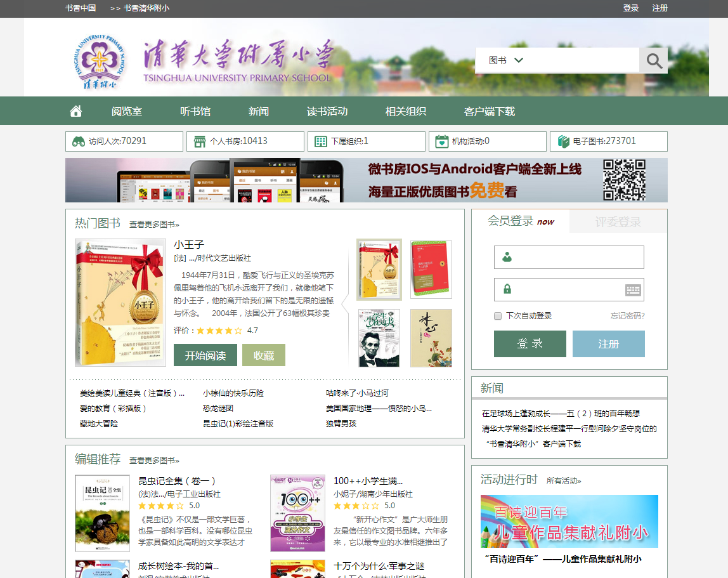Open the 阅览室 navigation menu
The height and width of the screenshot is (578, 728).
coord(127,112)
